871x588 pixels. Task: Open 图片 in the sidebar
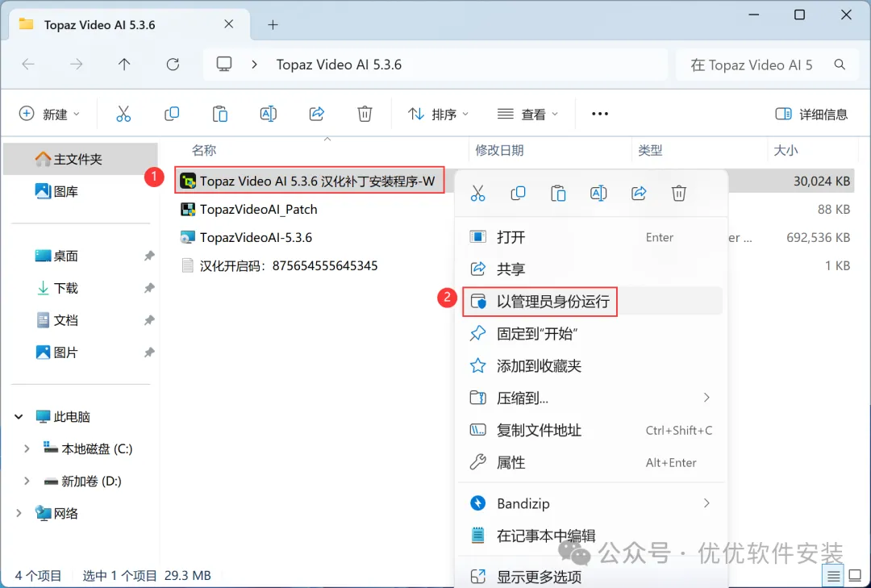tap(81, 352)
